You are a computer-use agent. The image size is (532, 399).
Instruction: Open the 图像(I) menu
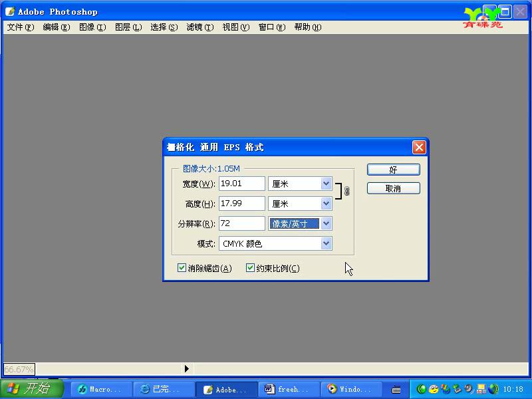92,27
